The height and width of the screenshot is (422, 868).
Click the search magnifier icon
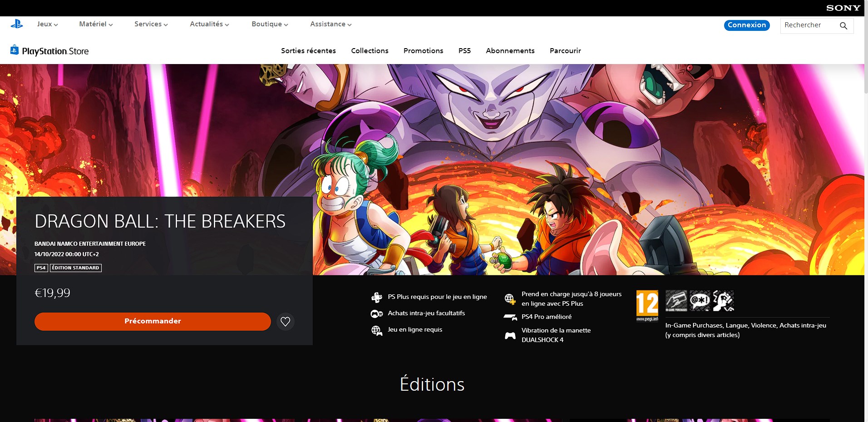click(x=843, y=25)
